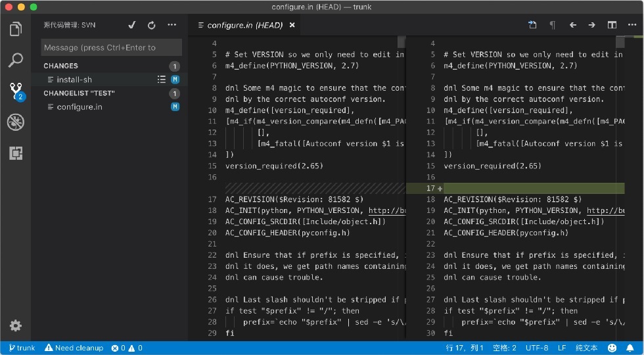The image size is (644, 355).
Task: Open the Manage gear menu
Action: [16, 326]
